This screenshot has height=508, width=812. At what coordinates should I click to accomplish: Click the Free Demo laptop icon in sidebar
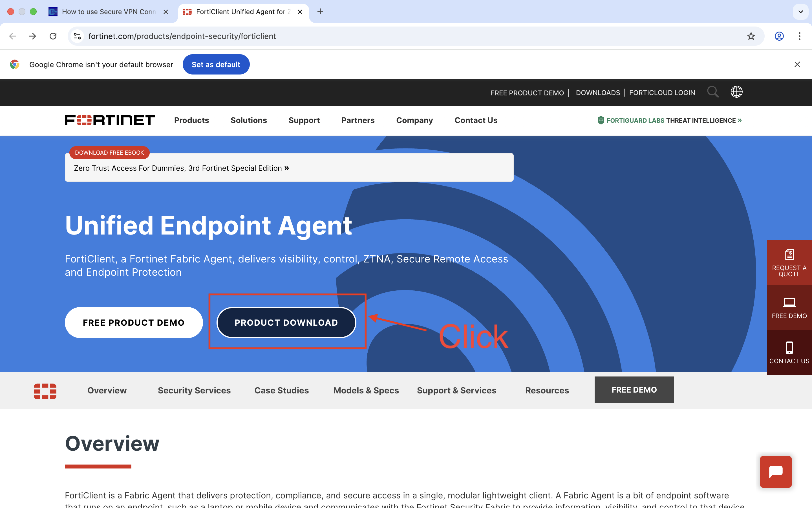coord(789,302)
